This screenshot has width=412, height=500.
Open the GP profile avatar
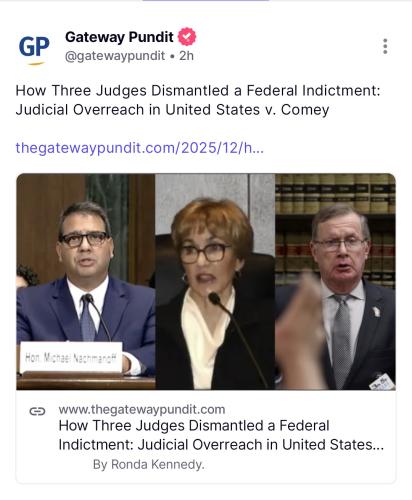click(x=34, y=48)
